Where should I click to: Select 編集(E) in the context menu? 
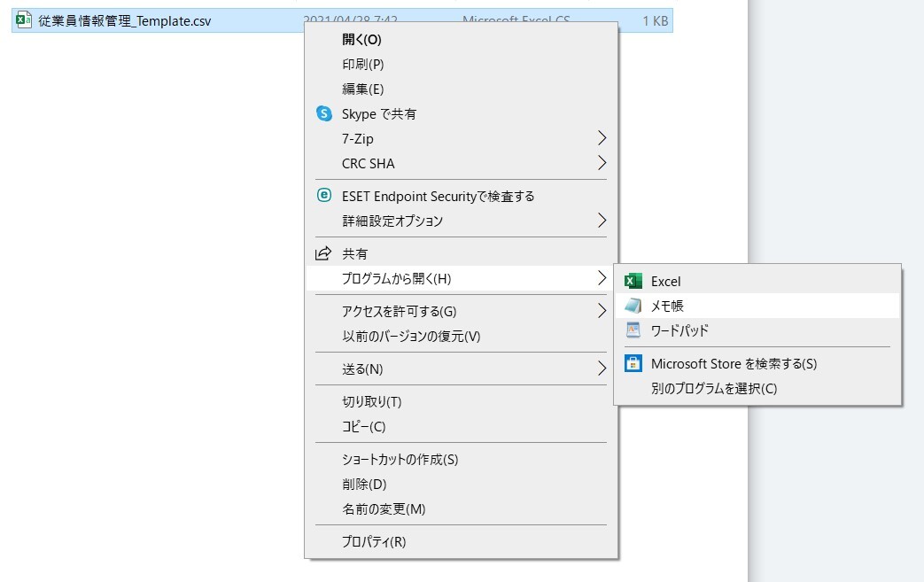[363, 89]
